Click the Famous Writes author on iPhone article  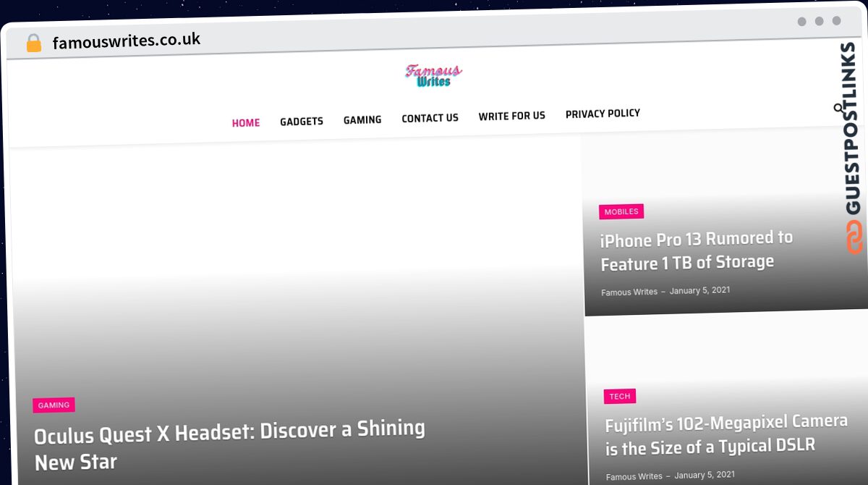[629, 292]
